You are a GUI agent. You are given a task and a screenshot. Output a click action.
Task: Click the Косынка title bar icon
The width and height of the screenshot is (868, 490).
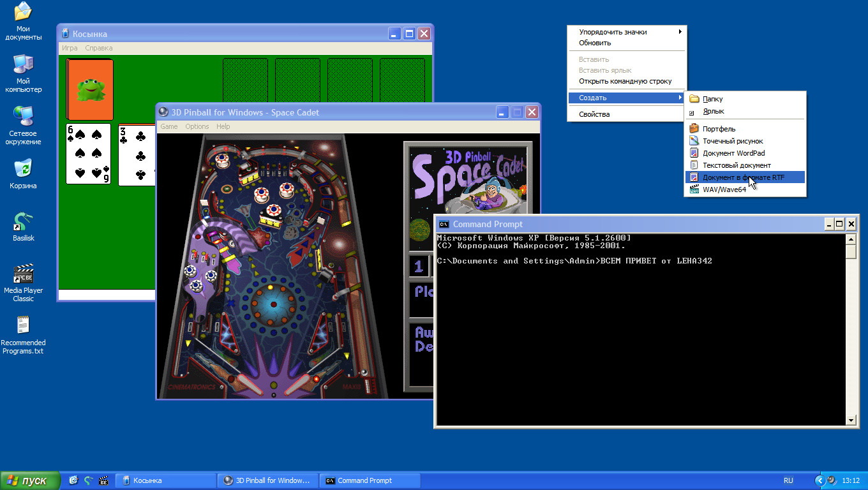(65, 34)
